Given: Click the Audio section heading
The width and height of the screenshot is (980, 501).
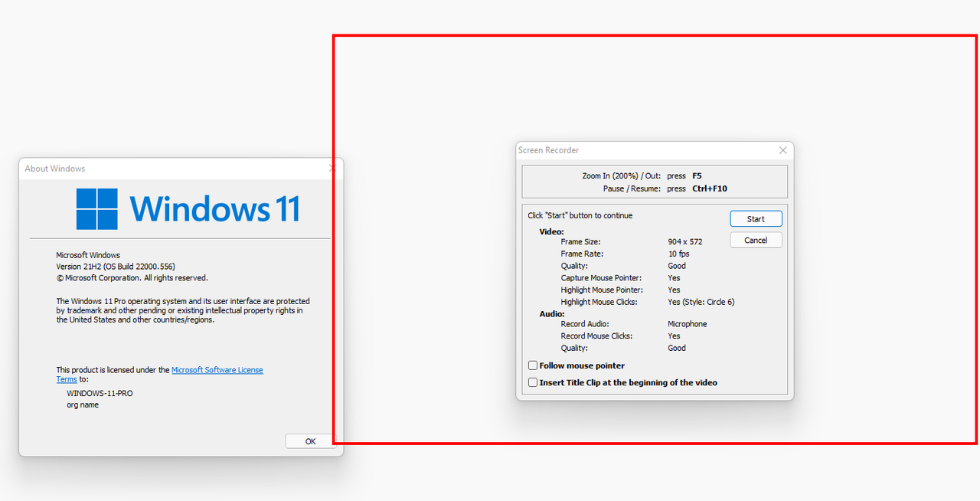Looking at the screenshot, I should 552,314.
